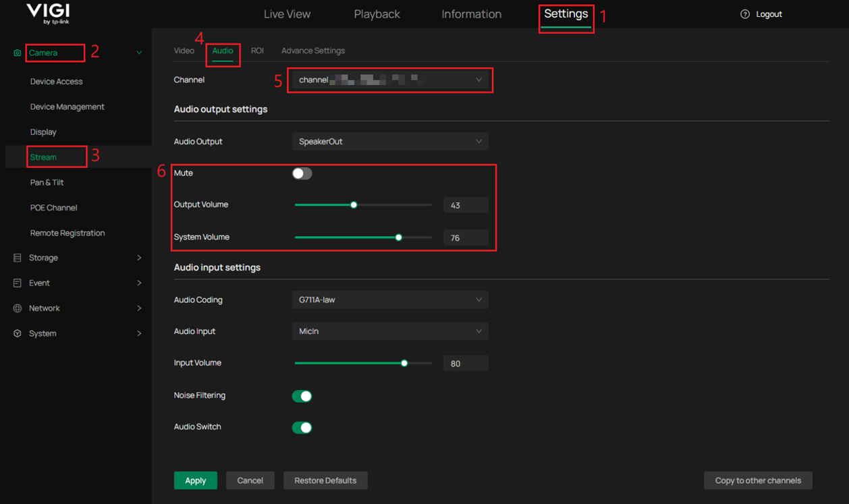Toggle the Mute switch
Viewport: 849px width, 504px height.
pyautogui.click(x=302, y=173)
